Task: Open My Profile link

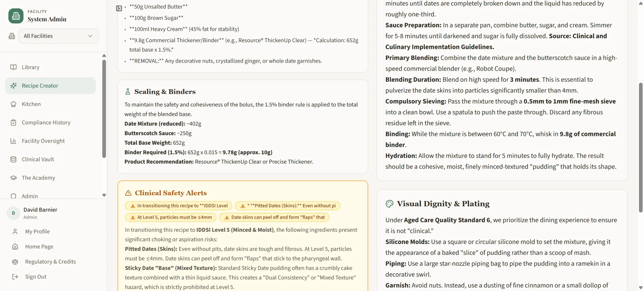Action: (37, 231)
